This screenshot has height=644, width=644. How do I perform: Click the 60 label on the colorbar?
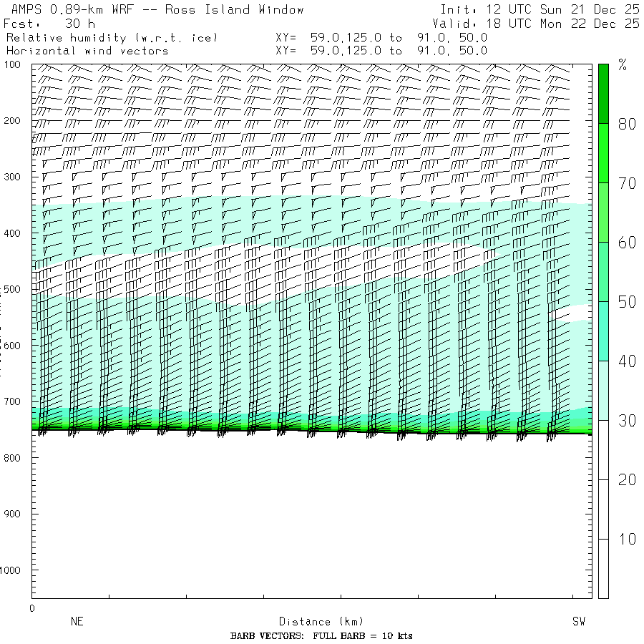coord(627,243)
